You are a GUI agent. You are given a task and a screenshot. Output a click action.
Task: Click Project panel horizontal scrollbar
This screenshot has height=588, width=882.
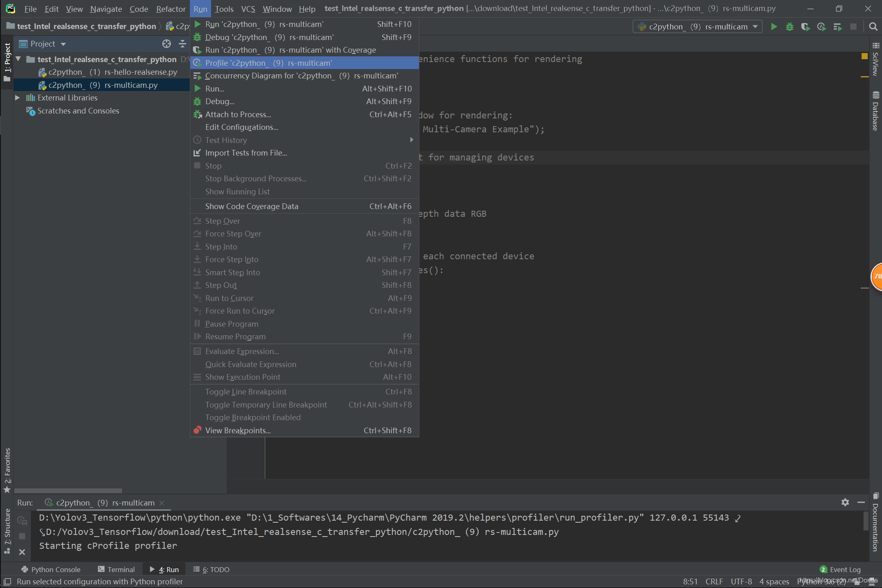[x=68, y=491]
